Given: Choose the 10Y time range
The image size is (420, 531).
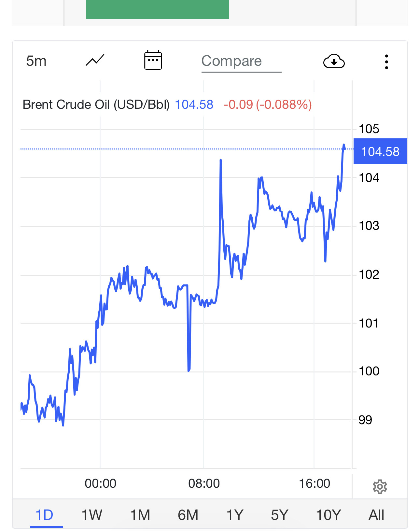Looking at the screenshot, I should point(328,515).
